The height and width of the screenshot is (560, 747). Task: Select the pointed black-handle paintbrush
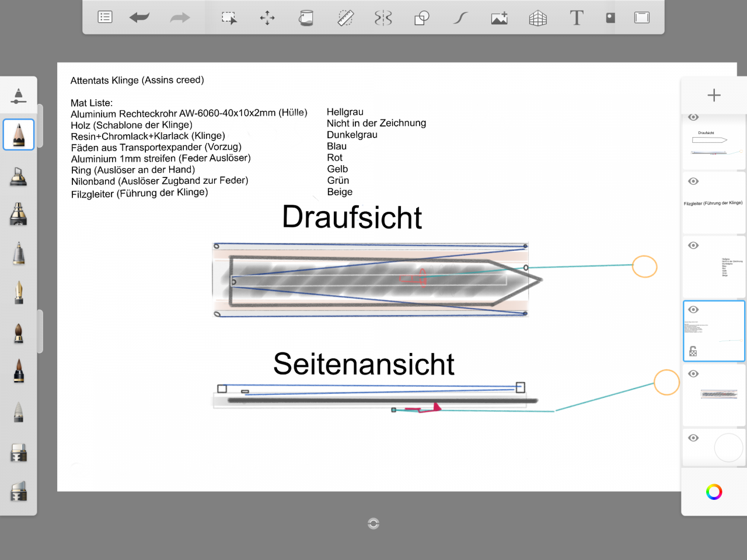pos(19,371)
